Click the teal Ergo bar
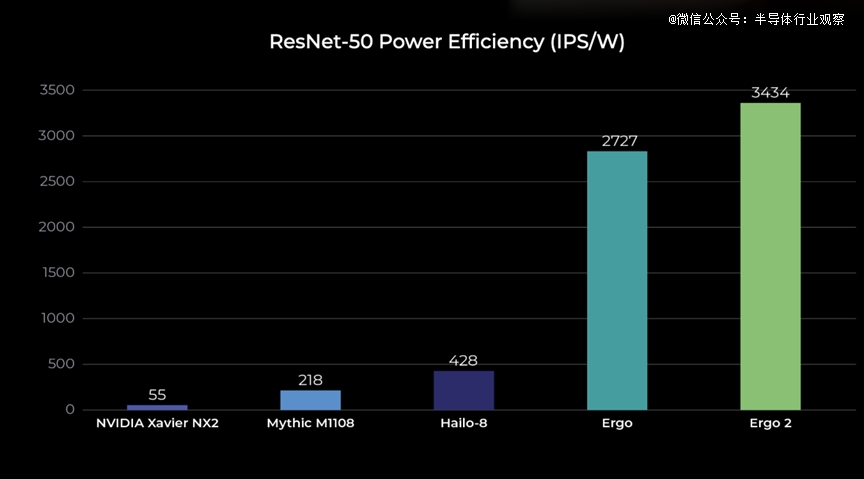Screen dimensions: 864x479 617,281
